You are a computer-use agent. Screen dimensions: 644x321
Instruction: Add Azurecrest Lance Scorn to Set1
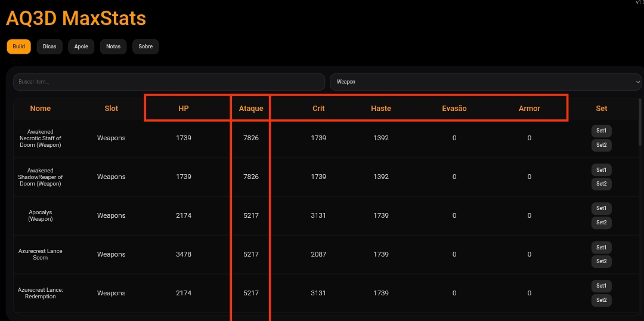(601, 248)
